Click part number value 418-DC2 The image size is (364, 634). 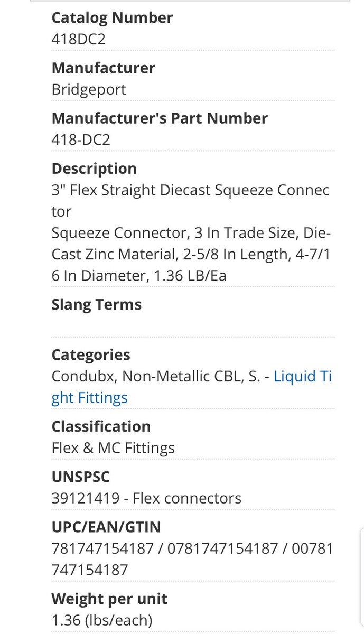(x=81, y=139)
